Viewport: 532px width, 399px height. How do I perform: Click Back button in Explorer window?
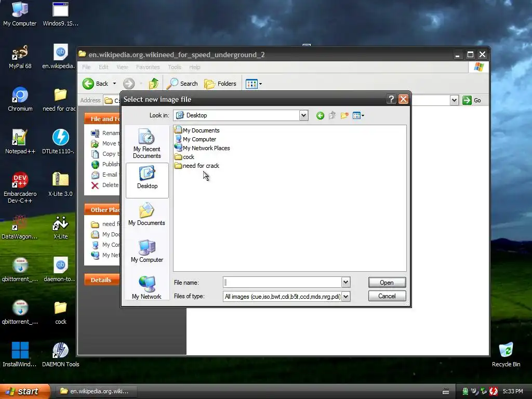tap(96, 84)
